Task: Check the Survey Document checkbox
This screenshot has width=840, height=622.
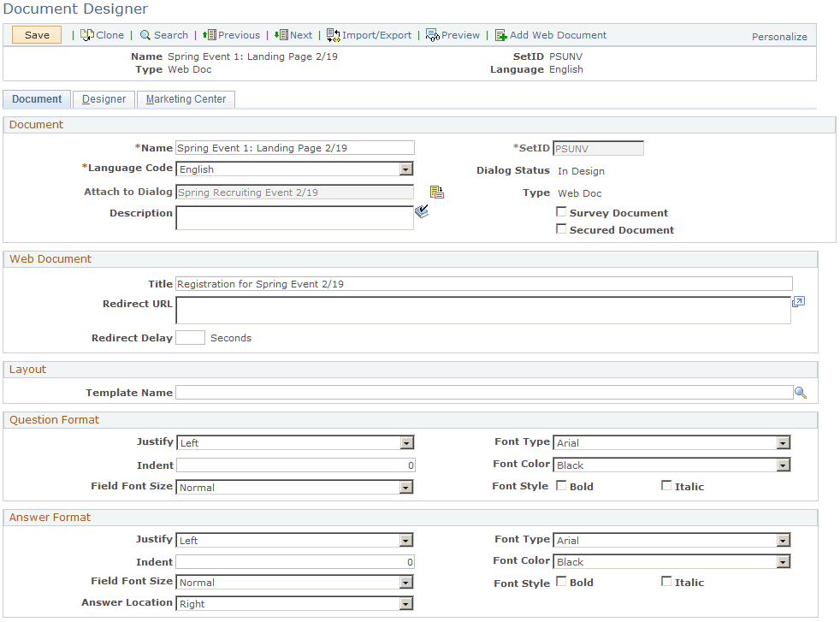Action: [561, 212]
